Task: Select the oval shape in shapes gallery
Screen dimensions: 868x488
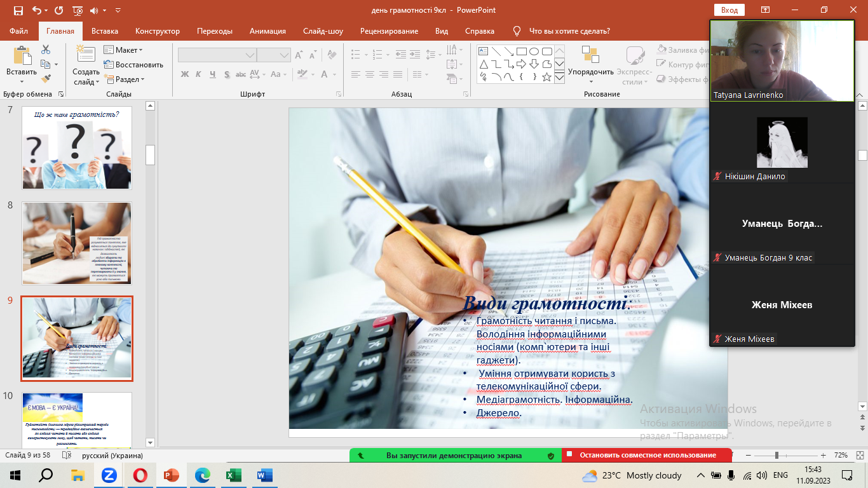Action: (534, 51)
